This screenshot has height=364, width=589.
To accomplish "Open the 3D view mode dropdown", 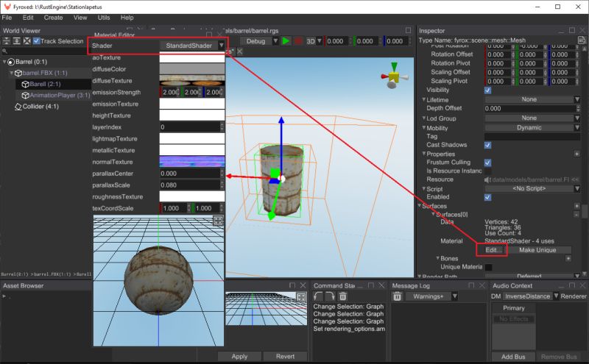I will click(x=314, y=41).
